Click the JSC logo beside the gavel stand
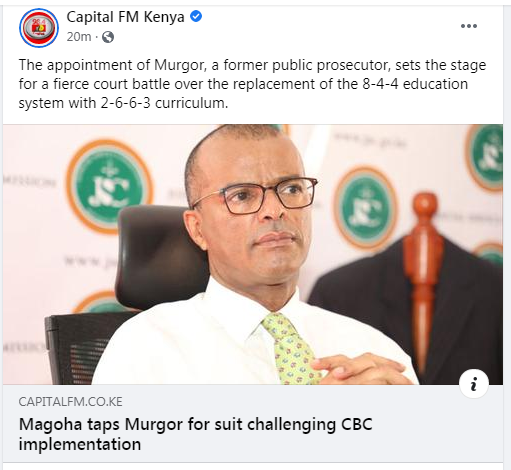Viewport: 511px width, 470px height. coord(365,208)
